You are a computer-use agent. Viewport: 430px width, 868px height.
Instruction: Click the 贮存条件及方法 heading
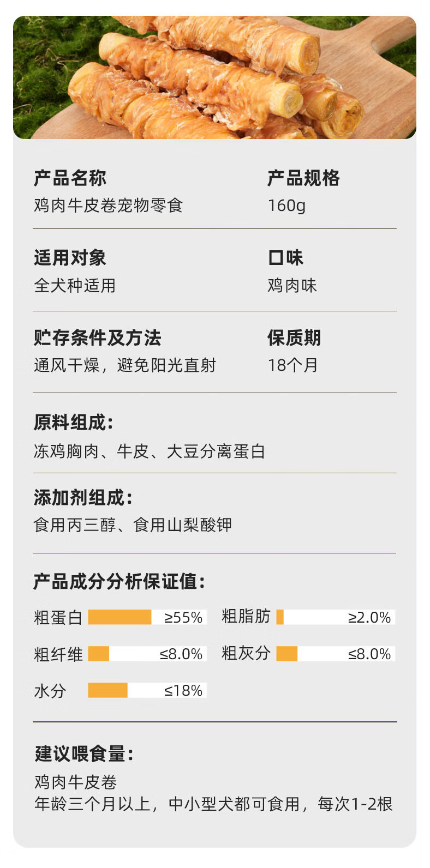pyautogui.click(x=97, y=338)
